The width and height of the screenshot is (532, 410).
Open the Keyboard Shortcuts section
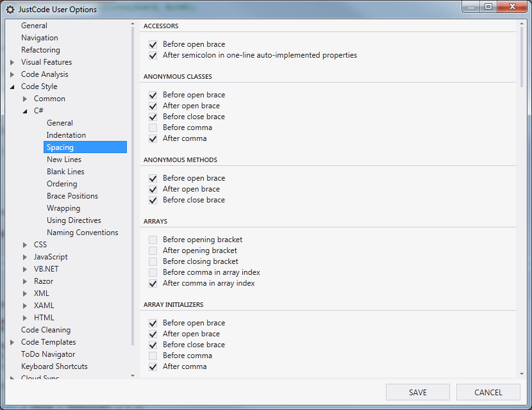pyautogui.click(x=54, y=366)
